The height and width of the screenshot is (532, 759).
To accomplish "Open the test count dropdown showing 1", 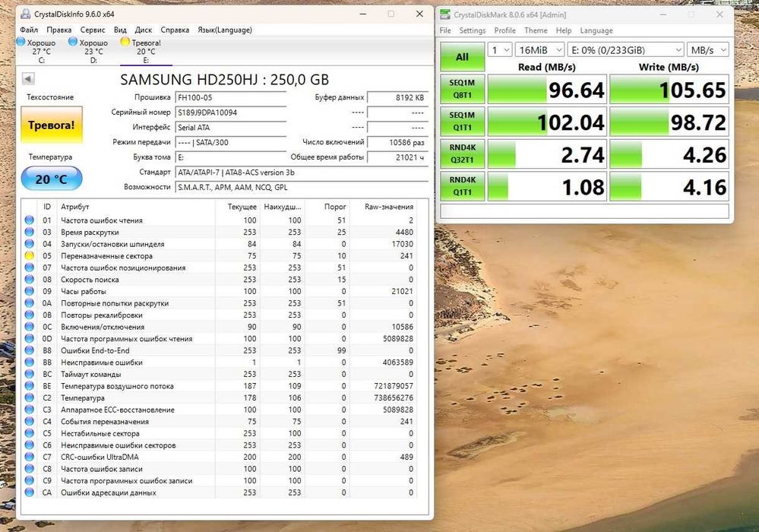I will [x=500, y=50].
